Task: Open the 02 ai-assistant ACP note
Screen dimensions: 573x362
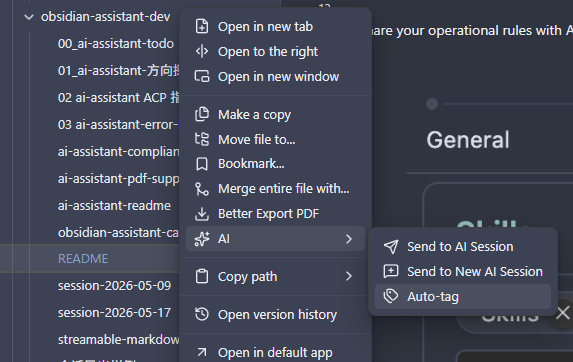Action: 118,98
